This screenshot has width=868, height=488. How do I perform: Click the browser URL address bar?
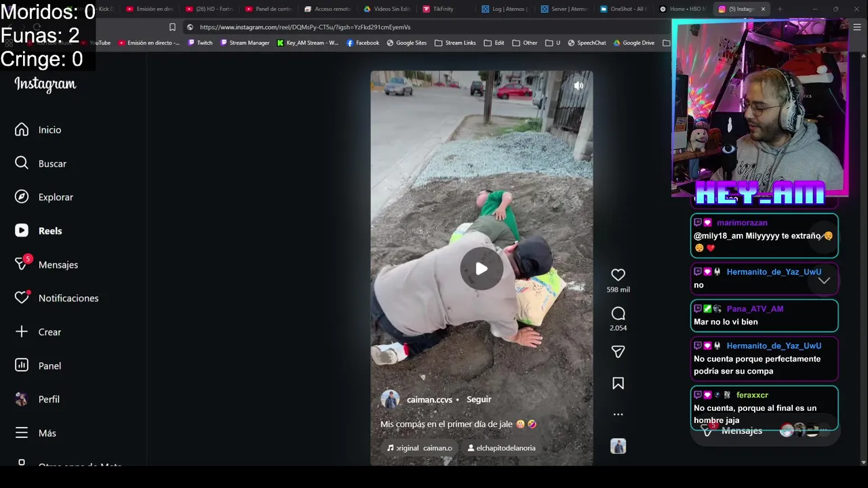[427, 27]
